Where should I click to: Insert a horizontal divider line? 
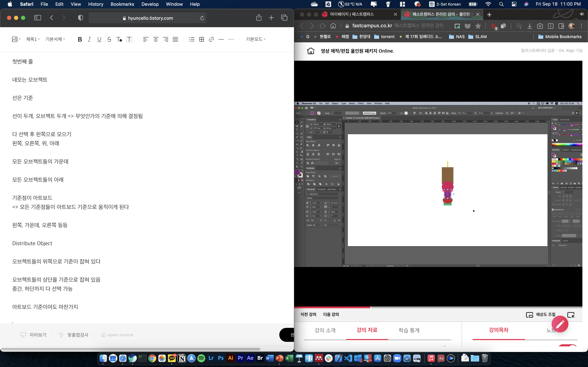(221, 39)
